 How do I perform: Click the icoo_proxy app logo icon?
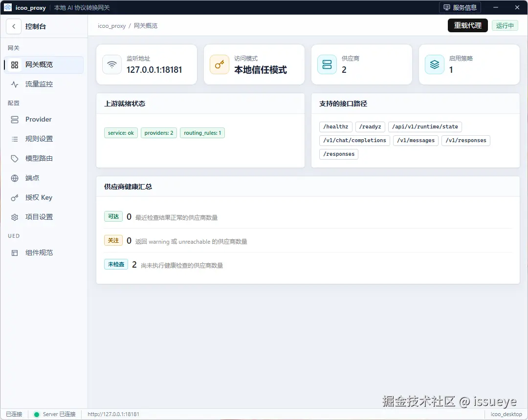(7, 7)
